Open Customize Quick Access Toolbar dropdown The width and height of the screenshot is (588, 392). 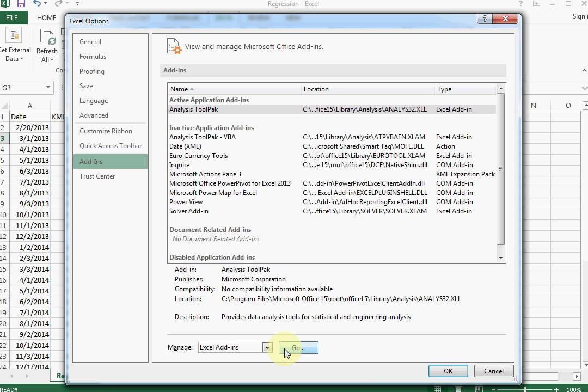pos(77,4)
